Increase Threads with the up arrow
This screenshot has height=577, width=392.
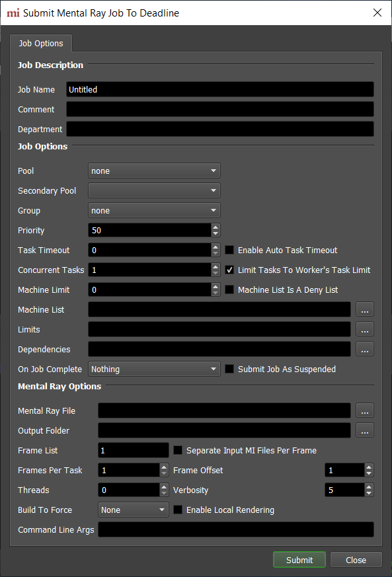(164, 487)
